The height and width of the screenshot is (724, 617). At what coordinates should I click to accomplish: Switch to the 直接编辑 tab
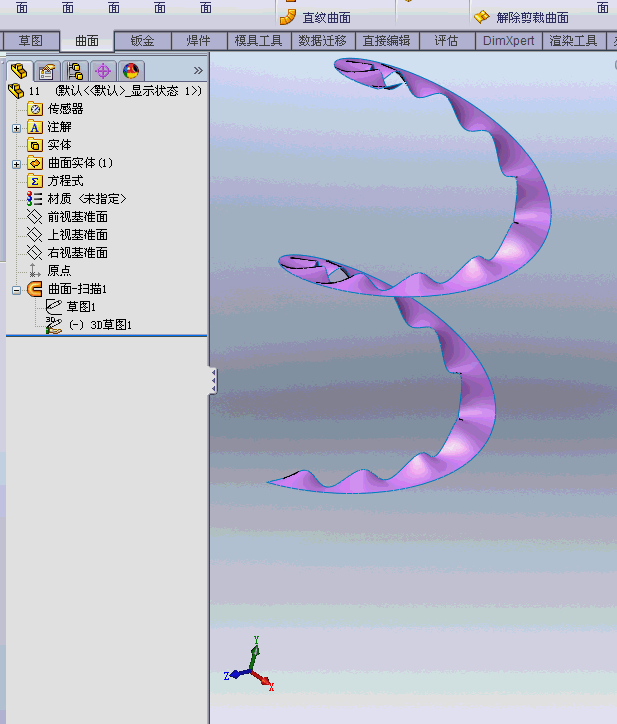387,41
